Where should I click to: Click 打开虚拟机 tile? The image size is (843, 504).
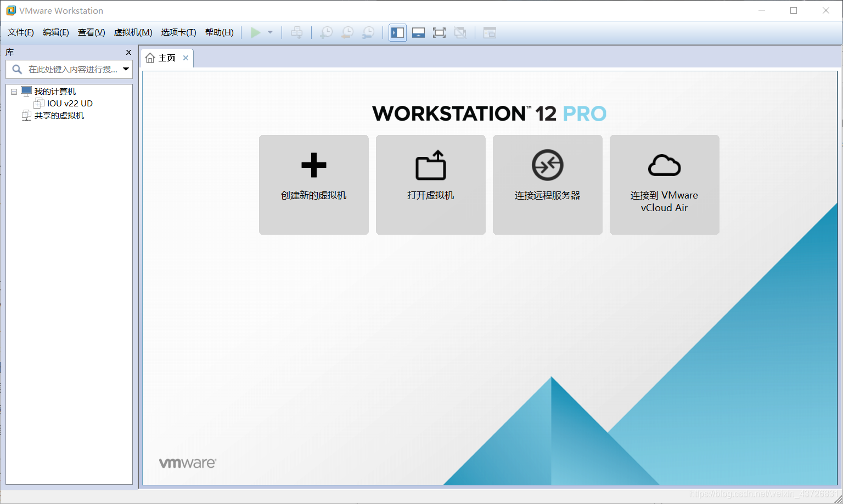[431, 185]
